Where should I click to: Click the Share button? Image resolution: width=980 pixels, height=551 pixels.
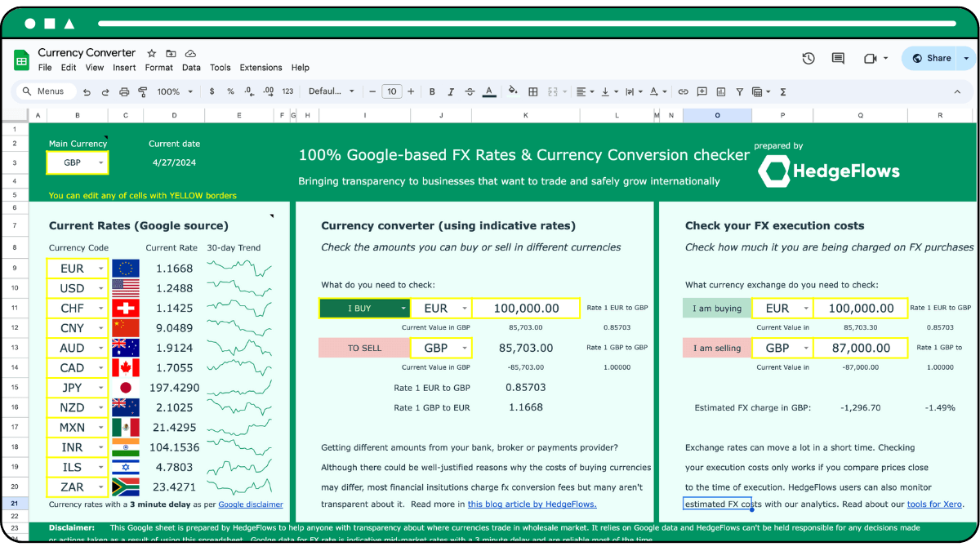tap(929, 58)
